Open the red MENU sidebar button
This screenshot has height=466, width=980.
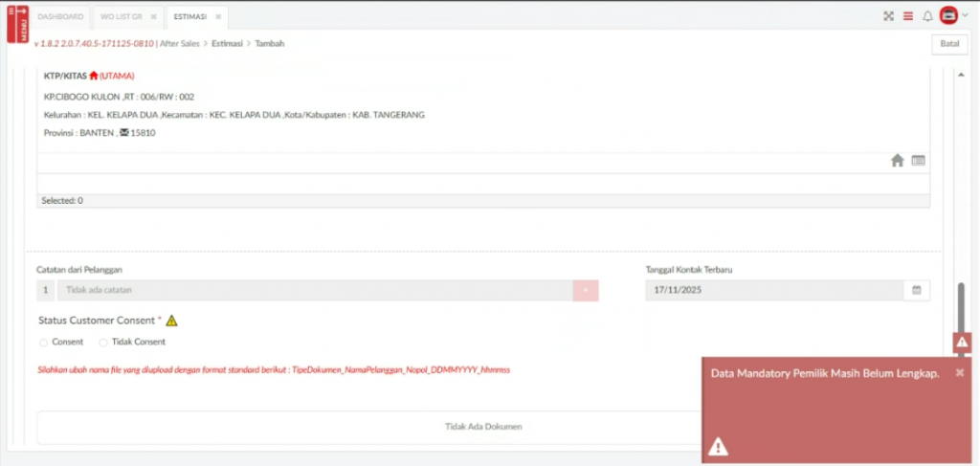coord(17,24)
